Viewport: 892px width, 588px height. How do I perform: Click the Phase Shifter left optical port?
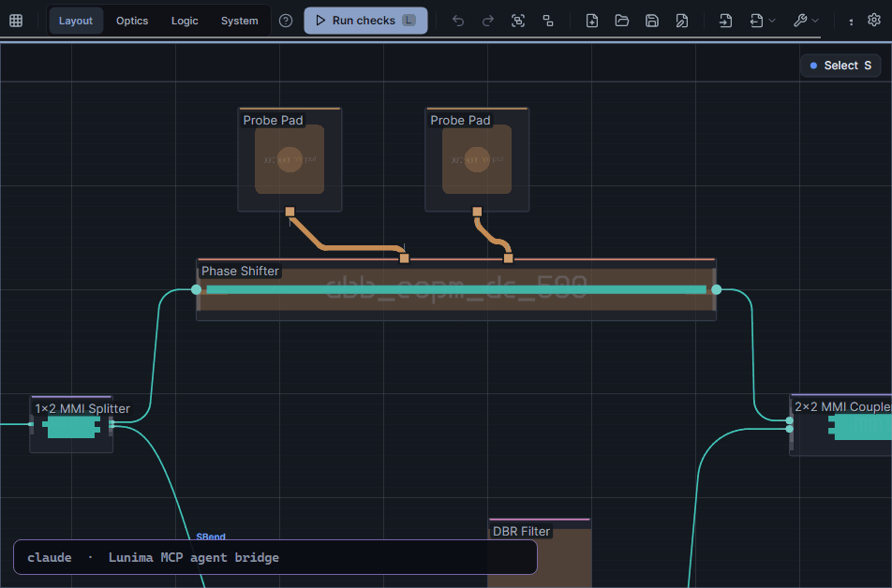(x=196, y=289)
